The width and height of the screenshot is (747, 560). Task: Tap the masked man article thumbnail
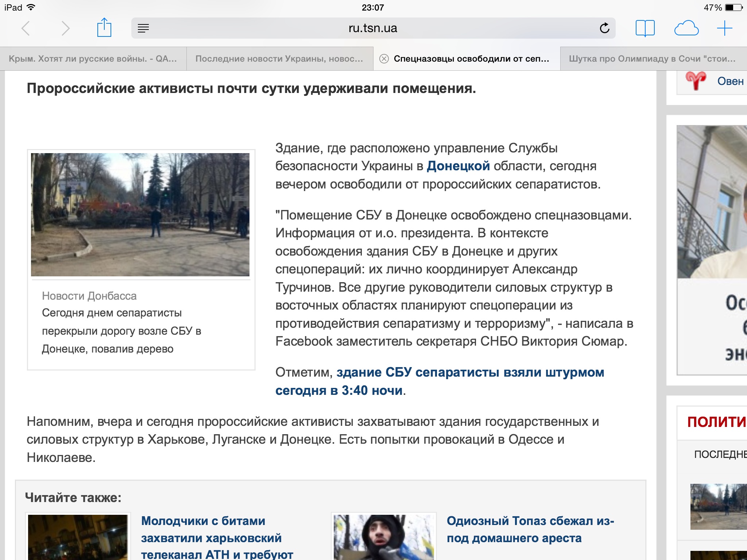tap(384, 537)
